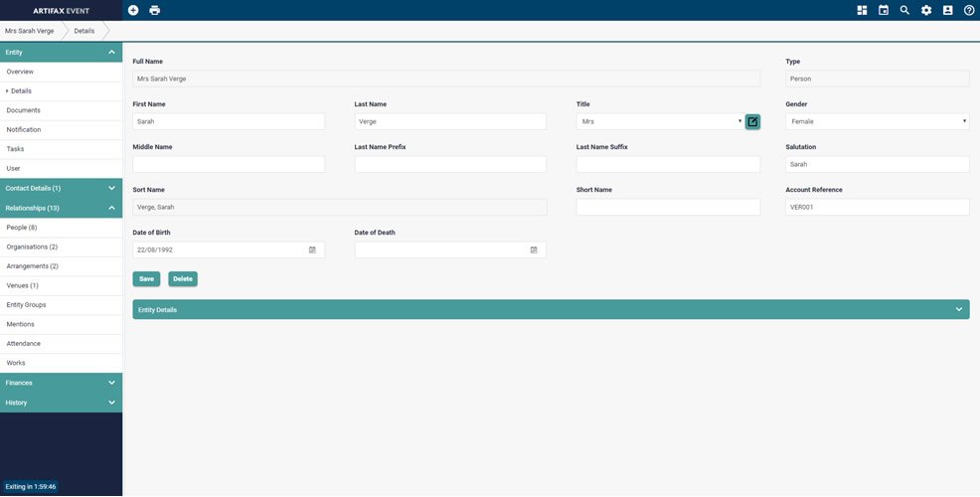Image resolution: width=980 pixels, height=497 pixels.
Task: Expand the History sidebar section
Action: pyautogui.click(x=62, y=403)
